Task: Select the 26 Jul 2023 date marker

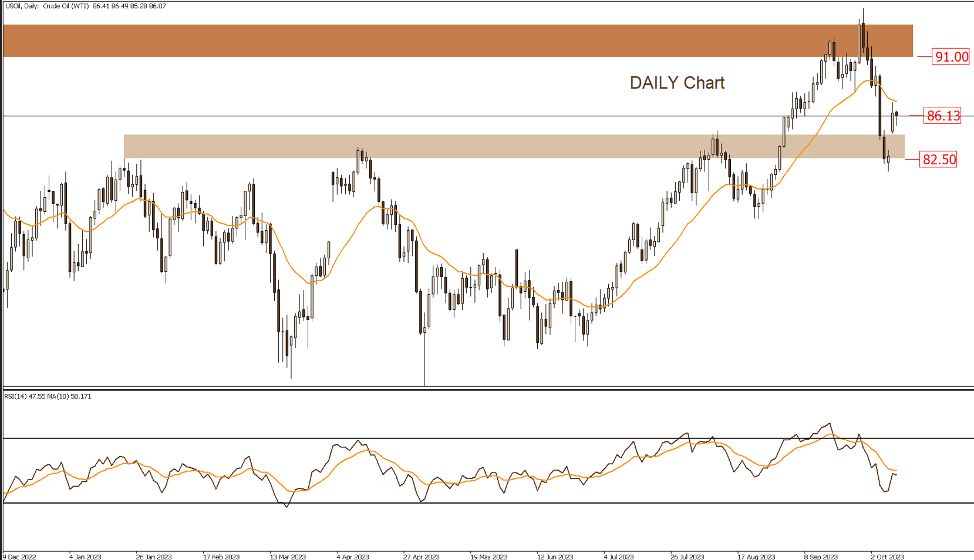Action: coord(687,556)
